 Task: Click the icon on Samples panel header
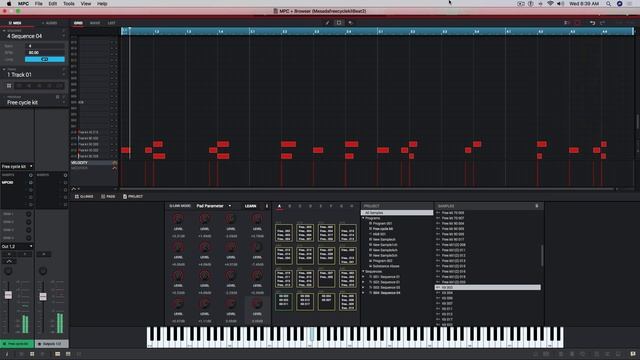[537, 206]
